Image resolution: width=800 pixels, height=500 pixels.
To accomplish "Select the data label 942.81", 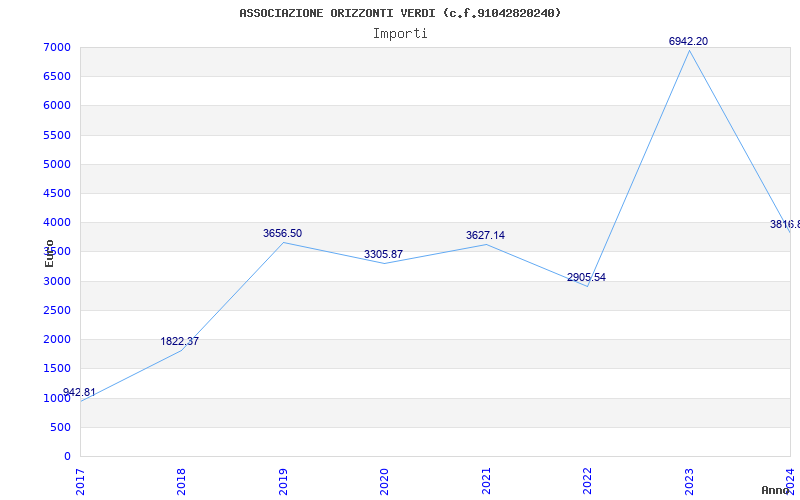I will click(79, 392).
